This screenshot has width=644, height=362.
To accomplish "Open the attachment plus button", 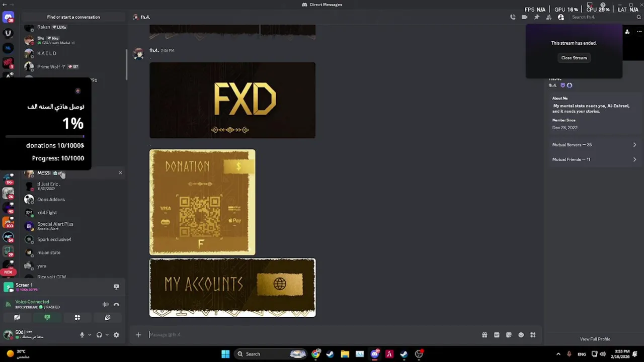I will 138,335.
